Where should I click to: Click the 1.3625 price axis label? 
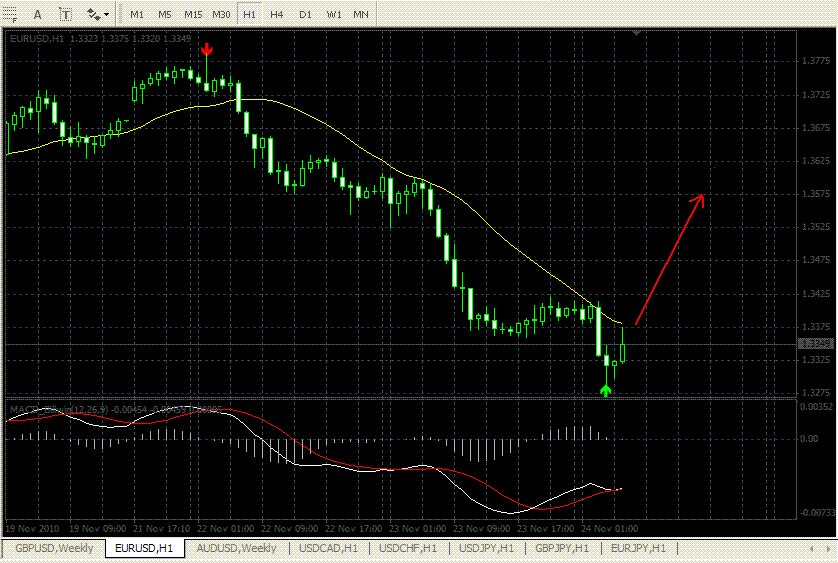click(816, 160)
